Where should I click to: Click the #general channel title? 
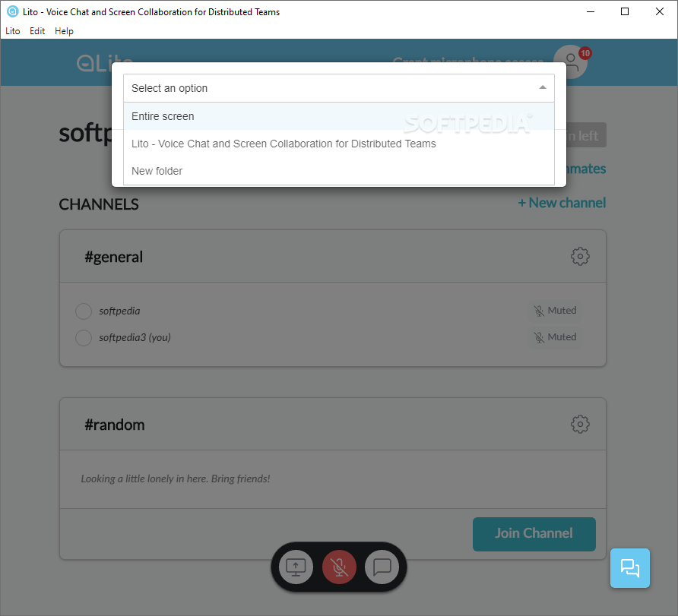[114, 257]
